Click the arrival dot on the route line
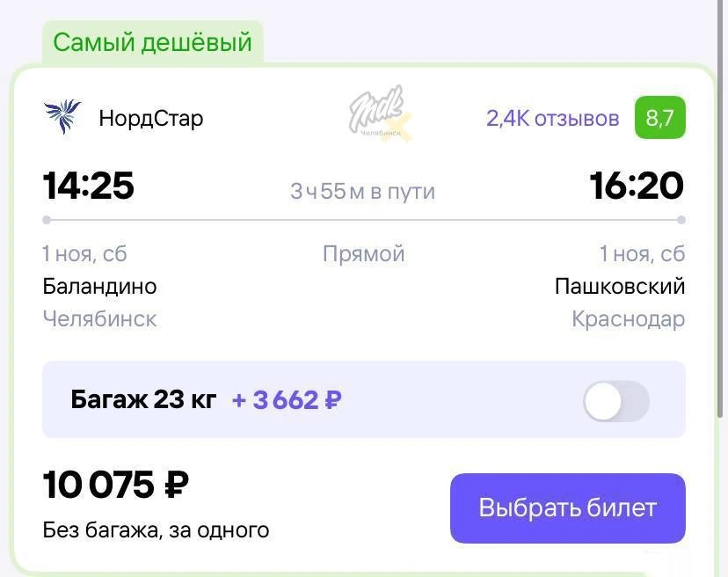Viewport: 728px width, 577px height. click(x=681, y=220)
